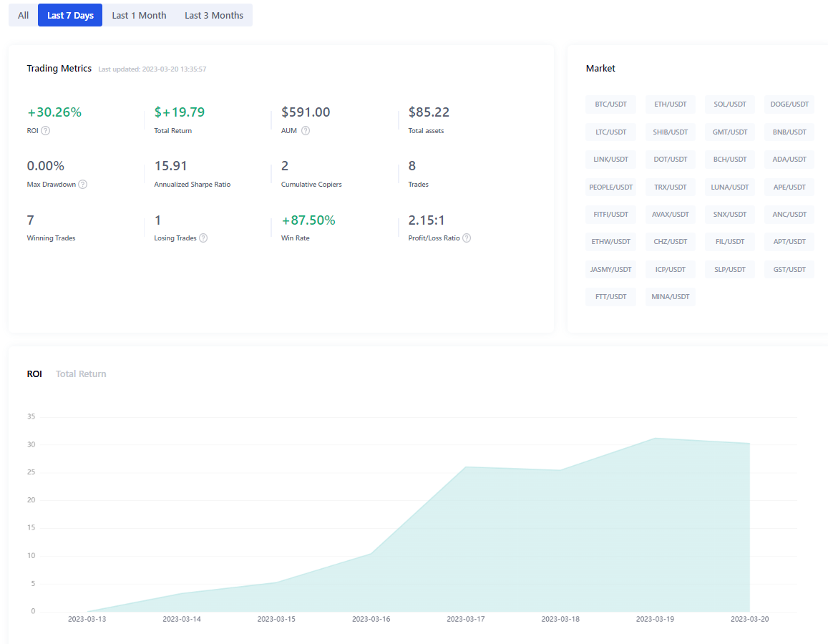Viewport: 828px width, 644px height.
Task: Show the Last 1 Month period
Action: pyautogui.click(x=139, y=15)
